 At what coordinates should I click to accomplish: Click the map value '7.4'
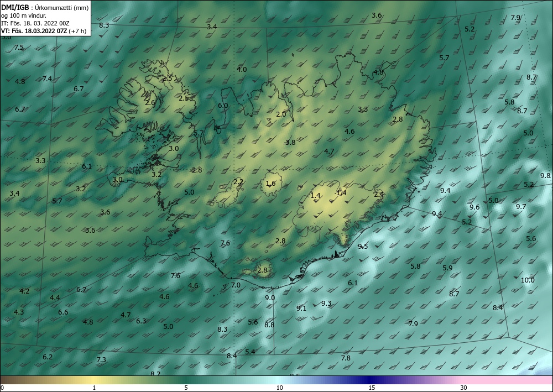point(47,79)
